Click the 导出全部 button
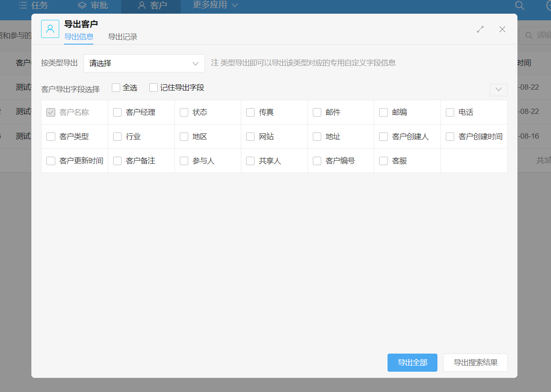The height and width of the screenshot is (392, 551). tap(412, 363)
